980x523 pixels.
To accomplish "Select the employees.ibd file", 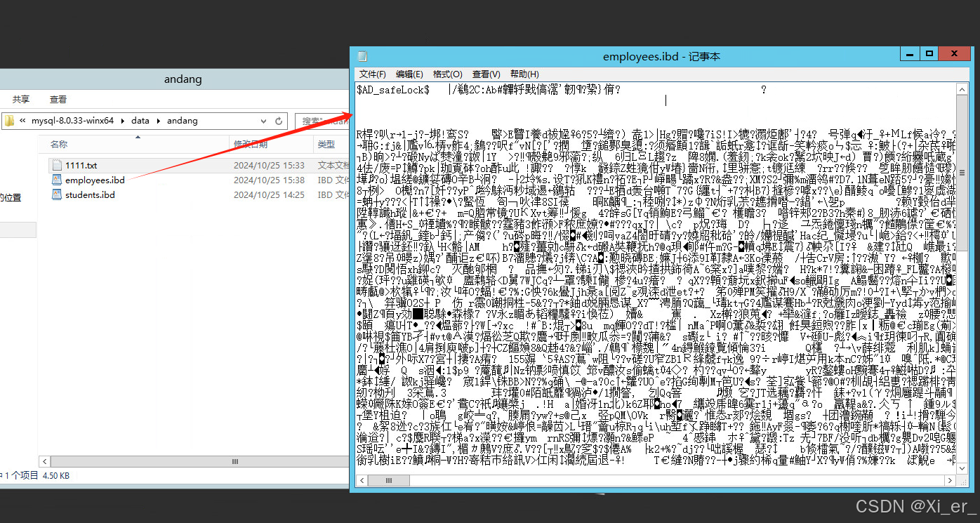I will pyautogui.click(x=95, y=180).
